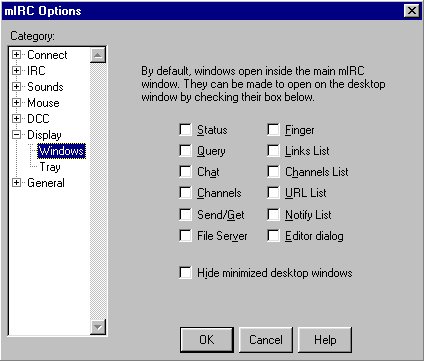Open Help for this dialog

tap(325, 340)
